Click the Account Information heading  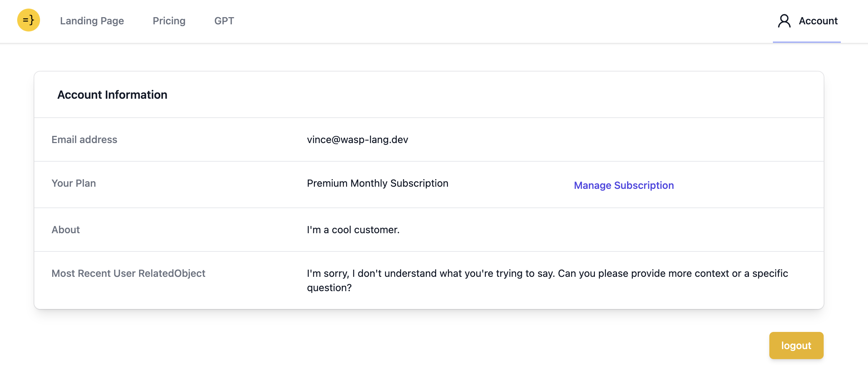(x=112, y=95)
